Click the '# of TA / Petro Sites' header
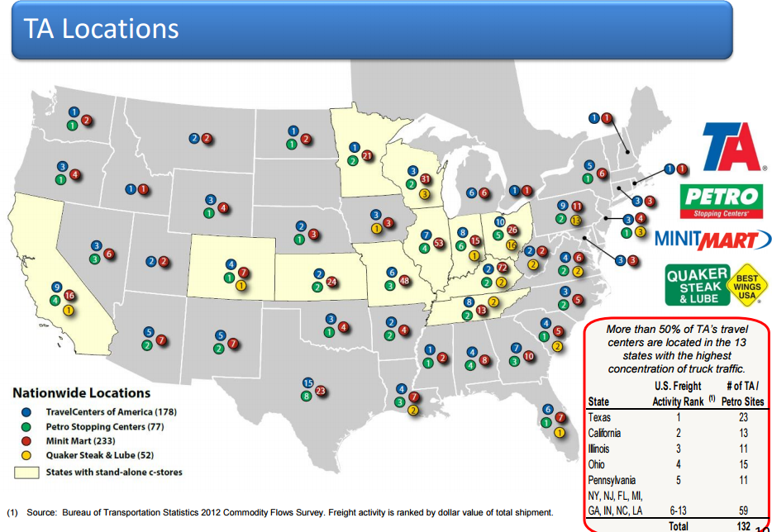The width and height of the screenshot is (772, 532). tap(743, 394)
